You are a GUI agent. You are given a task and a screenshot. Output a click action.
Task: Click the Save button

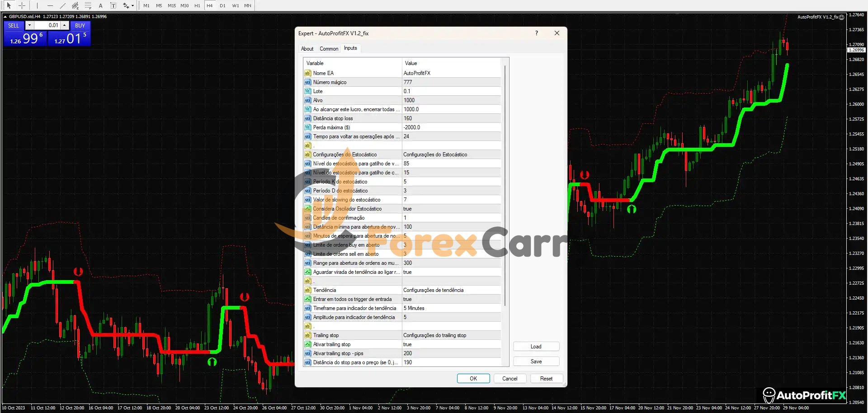536,361
